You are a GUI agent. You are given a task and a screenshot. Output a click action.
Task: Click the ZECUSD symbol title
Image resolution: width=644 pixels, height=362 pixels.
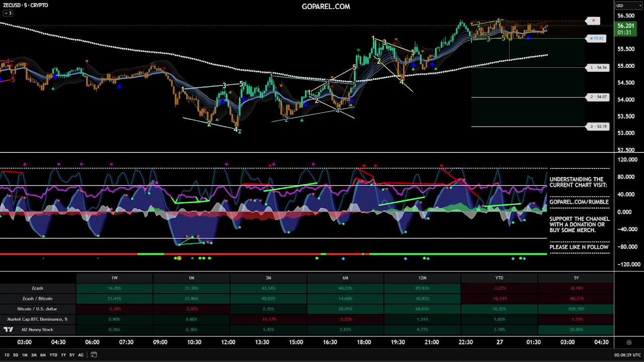26,6
